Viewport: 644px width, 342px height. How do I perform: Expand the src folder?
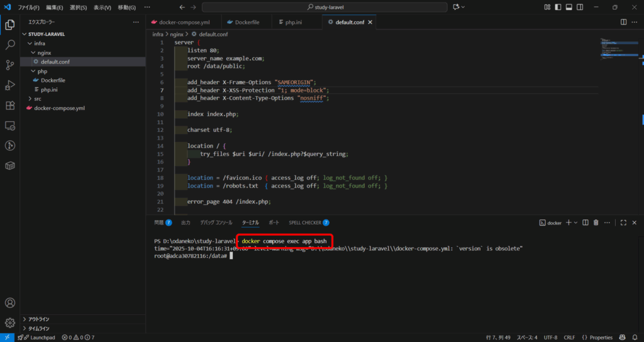tap(38, 99)
